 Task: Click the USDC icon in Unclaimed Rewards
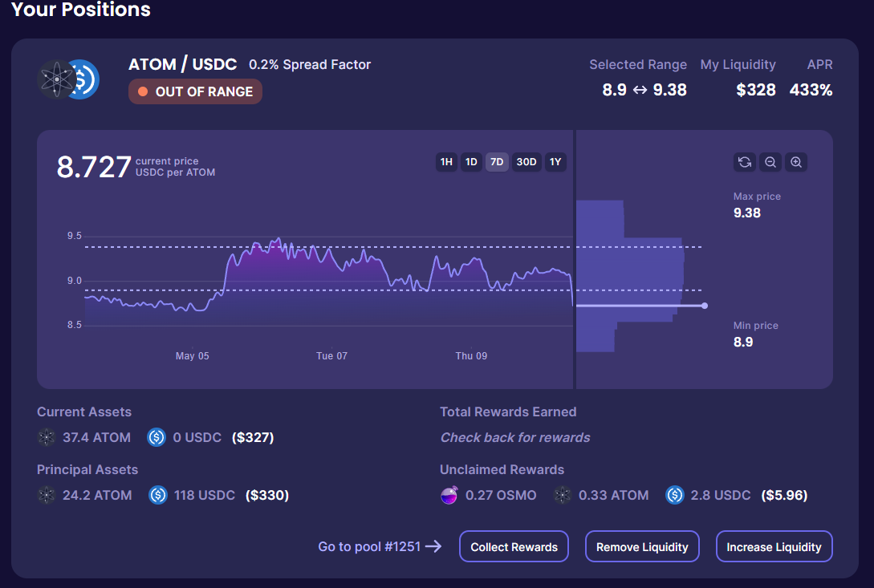pos(675,496)
